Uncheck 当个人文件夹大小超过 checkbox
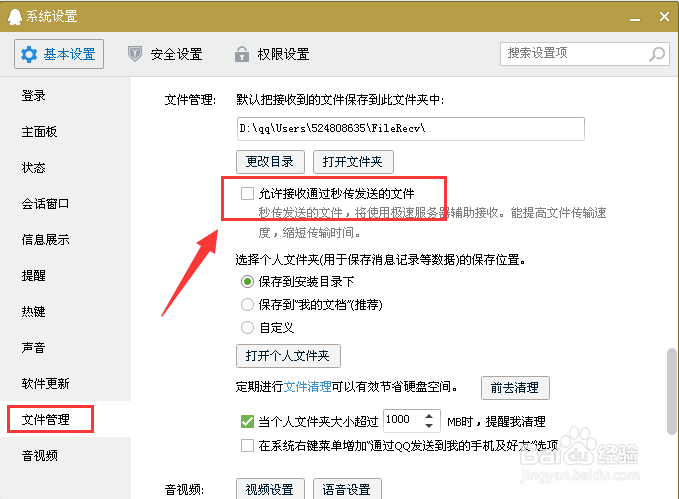679x499 pixels. point(247,421)
